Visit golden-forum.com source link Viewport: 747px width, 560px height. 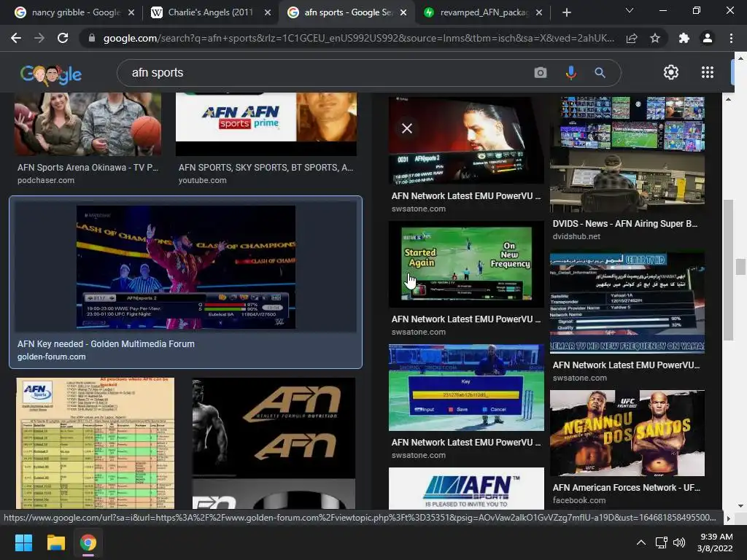tap(52, 357)
